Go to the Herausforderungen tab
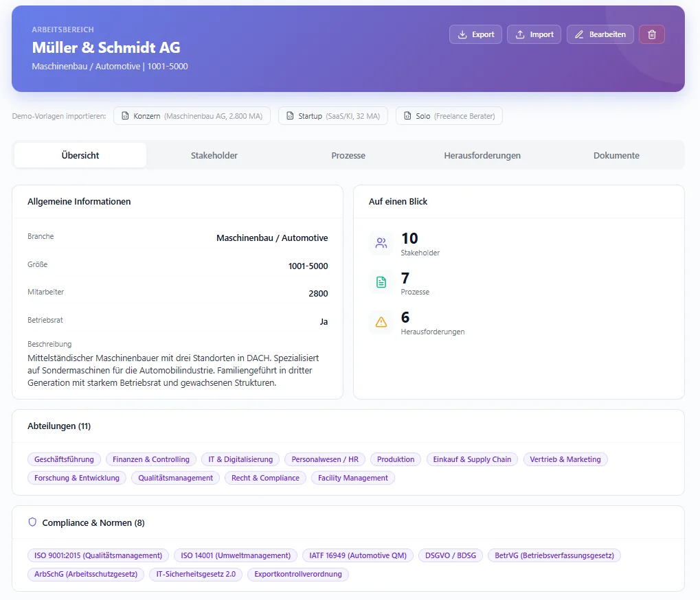Image resolution: width=700 pixels, height=600 pixels. point(482,155)
